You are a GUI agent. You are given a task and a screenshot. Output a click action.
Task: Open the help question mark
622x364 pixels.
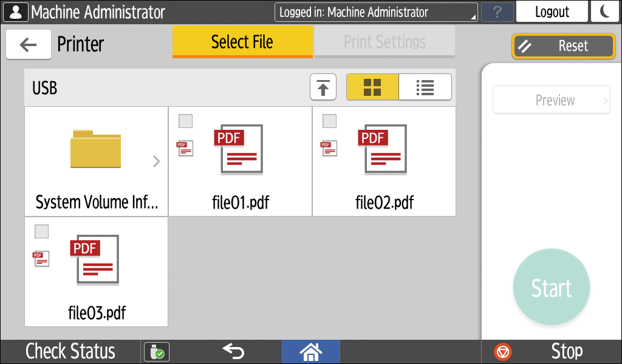pyautogui.click(x=497, y=12)
